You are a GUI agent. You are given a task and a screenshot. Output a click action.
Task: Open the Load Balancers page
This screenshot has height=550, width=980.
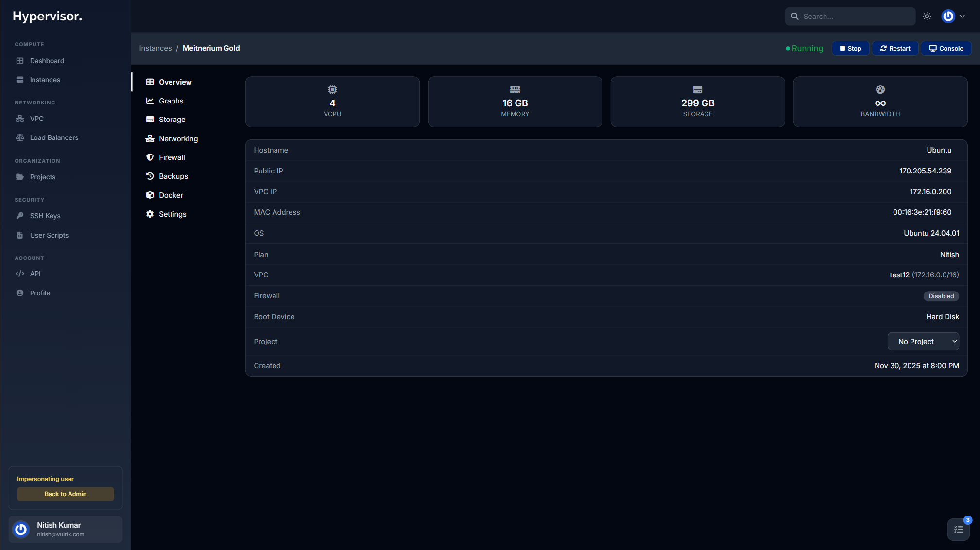pyautogui.click(x=54, y=137)
